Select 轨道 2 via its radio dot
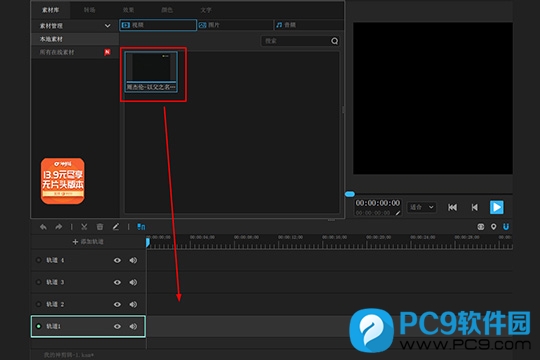This screenshot has height=360, width=540. point(39,304)
